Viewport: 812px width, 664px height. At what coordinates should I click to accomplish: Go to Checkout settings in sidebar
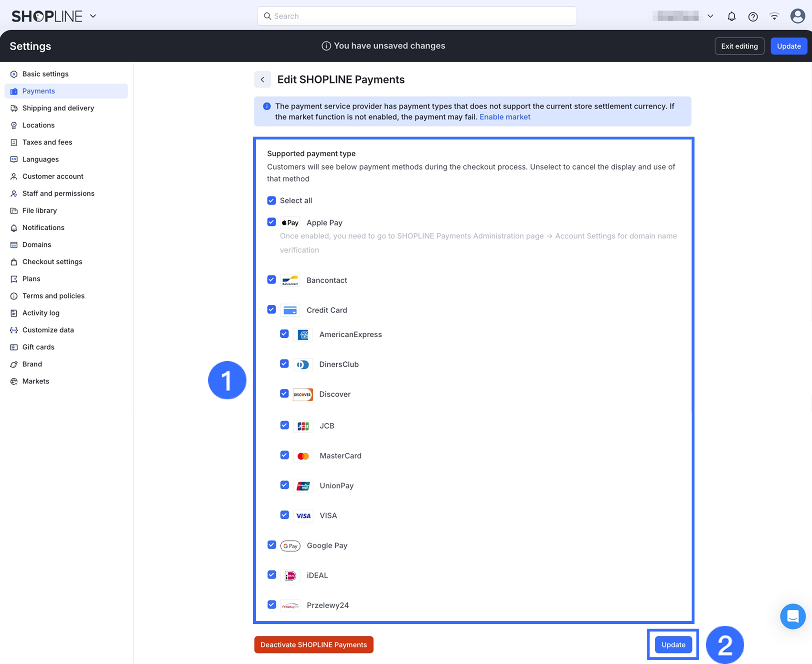[52, 262]
